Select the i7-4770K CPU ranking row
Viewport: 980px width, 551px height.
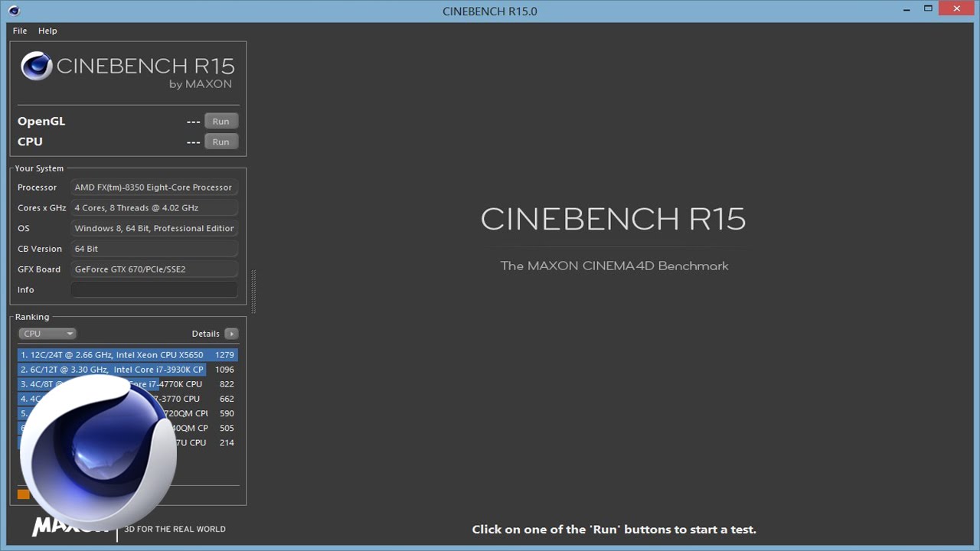coord(128,384)
